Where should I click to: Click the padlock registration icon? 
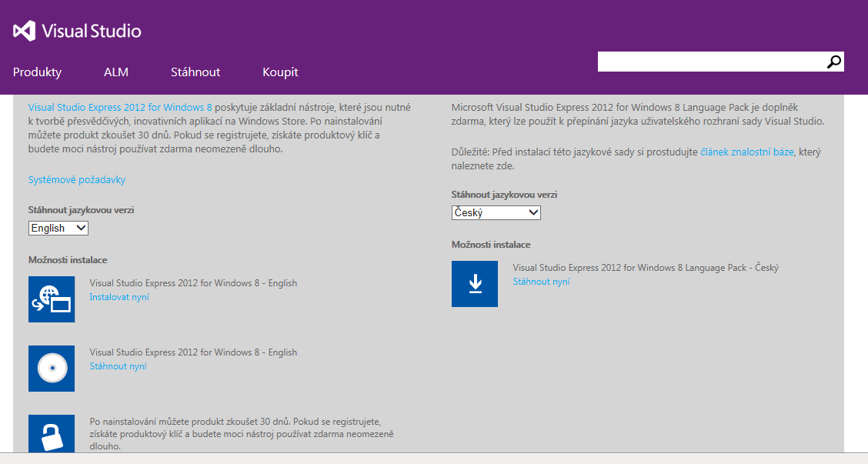tap(52, 433)
